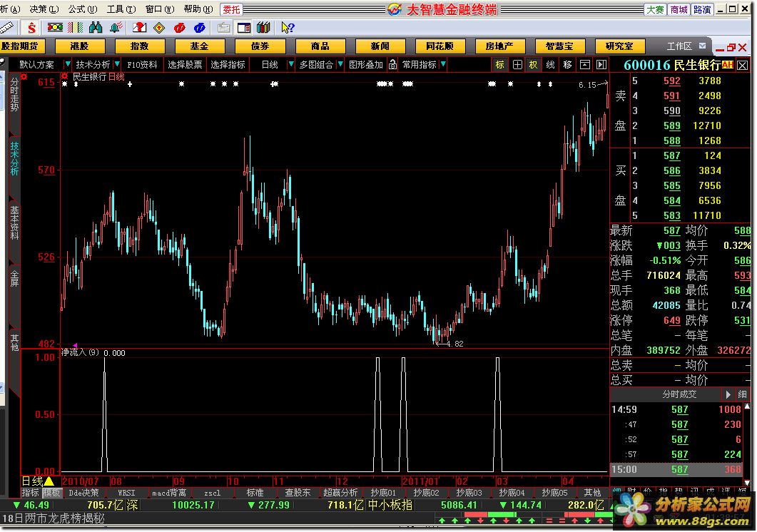Image resolution: width=757 pixels, height=532 pixels.
Task: Click the red S dollar toolbar icon
Action: 31,28
